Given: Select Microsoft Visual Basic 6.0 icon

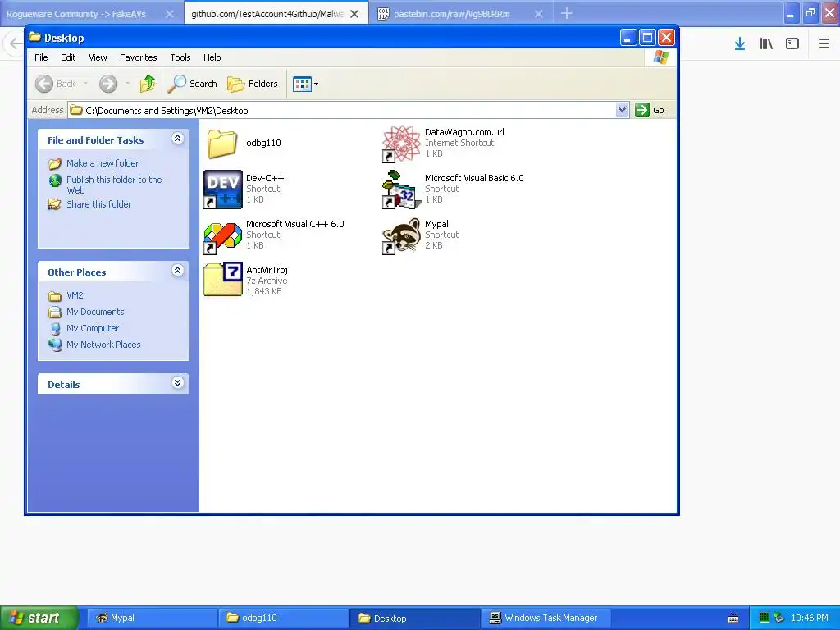Looking at the screenshot, I should (400, 189).
